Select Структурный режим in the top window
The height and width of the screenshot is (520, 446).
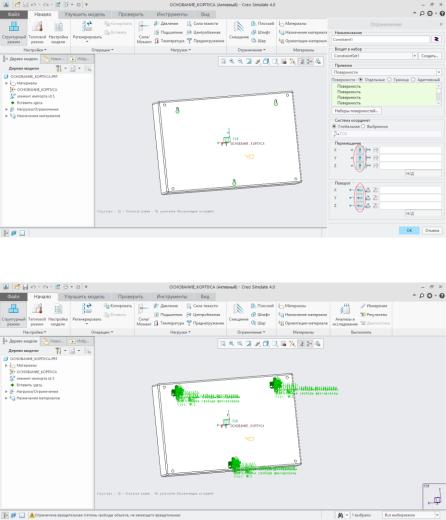click(14, 32)
